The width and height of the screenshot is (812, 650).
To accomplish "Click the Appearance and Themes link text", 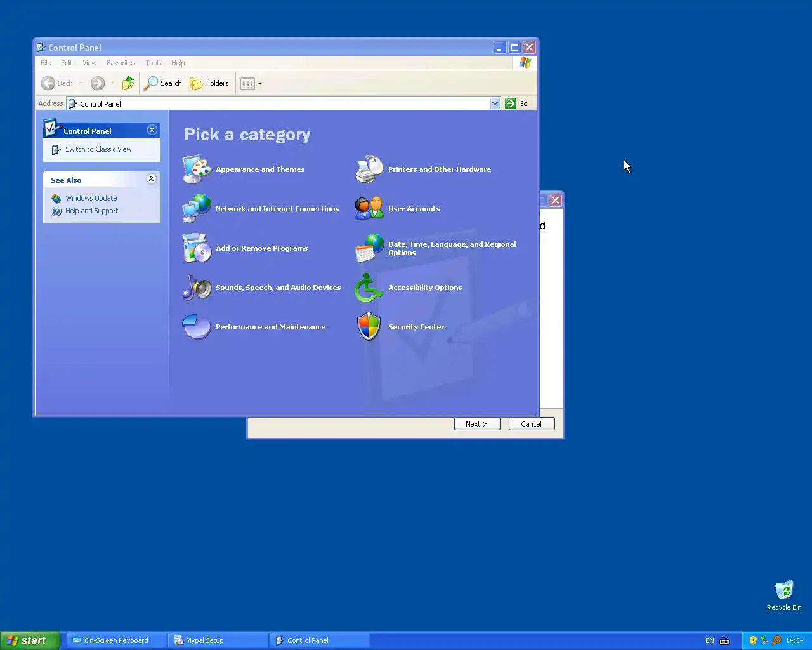I will (260, 169).
